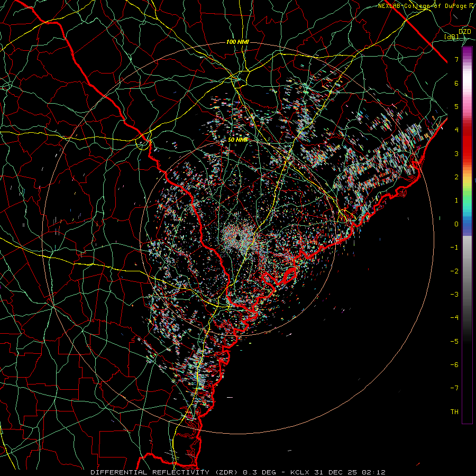This screenshot has height=476, width=476.
Task: Select the 5 value on the scale
Action: coord(456,106)
